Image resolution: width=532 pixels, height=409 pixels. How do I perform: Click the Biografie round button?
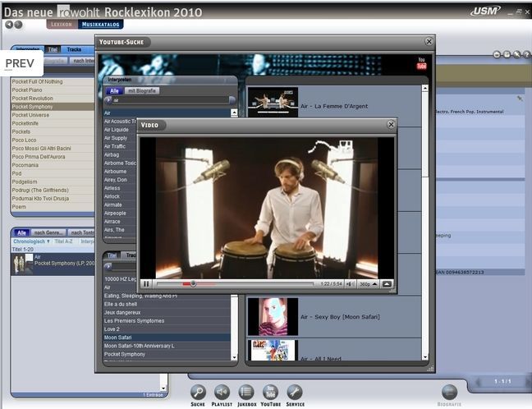tap(449, 393)
